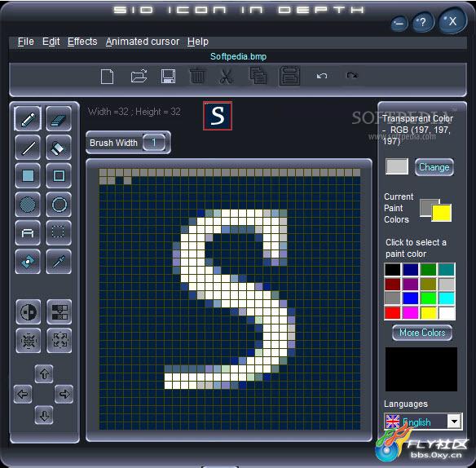Image resolution: width=476 pixels, height=468 pixels.
Task: Select the Eraser tool
Action: tap(59, 119)
